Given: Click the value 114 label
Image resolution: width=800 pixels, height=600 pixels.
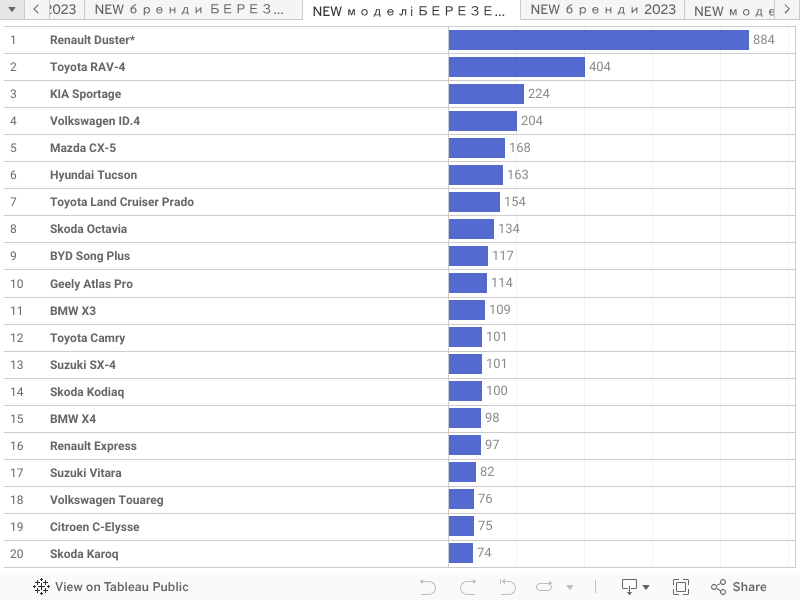Looking at the screenshot, I should pyautogui.click(x=502, y=283).
